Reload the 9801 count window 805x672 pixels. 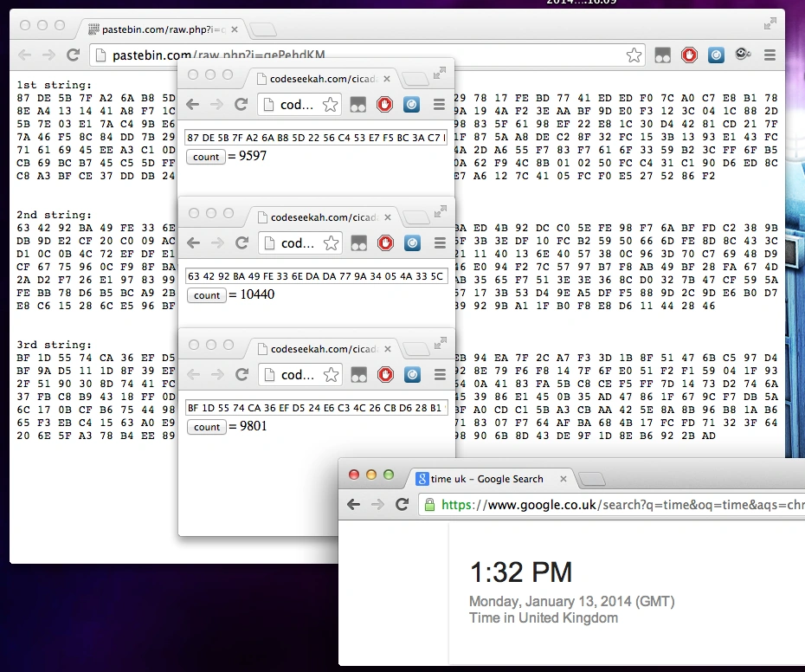tap(241, 374)
